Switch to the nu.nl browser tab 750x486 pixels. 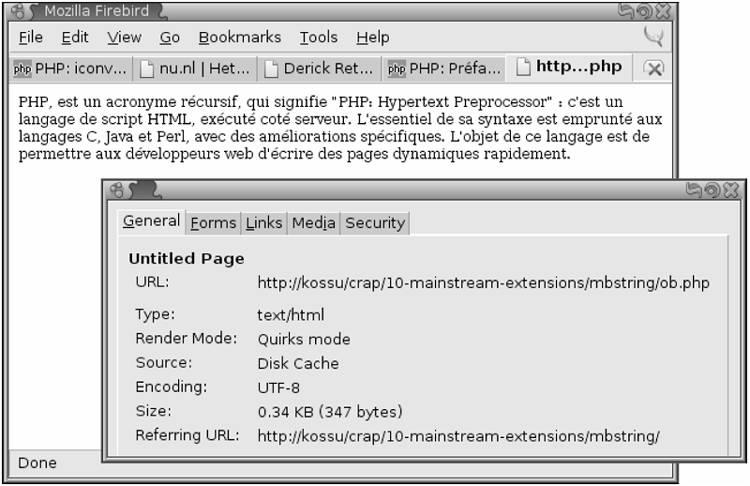(x=195, y=68)
